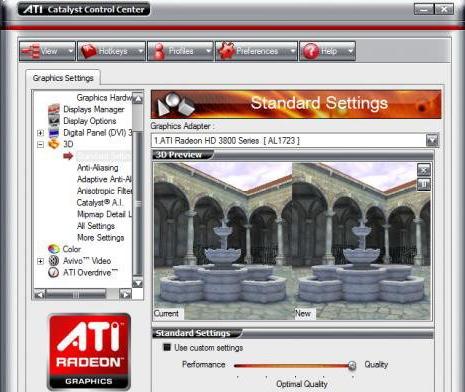Image resolution: width=465 pixels, height=392 pixels.
Task: Click the Hotkeys red card icon
Action: (x=89, y=51)
